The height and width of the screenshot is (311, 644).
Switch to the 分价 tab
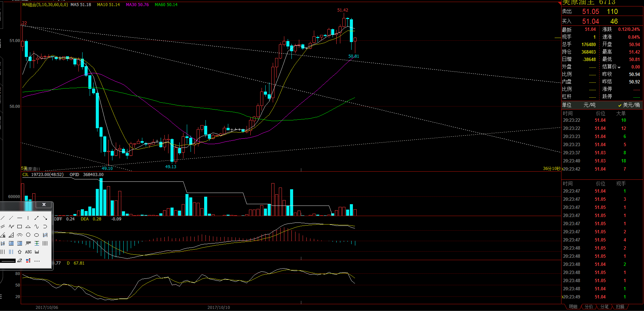tap(589, 307)
